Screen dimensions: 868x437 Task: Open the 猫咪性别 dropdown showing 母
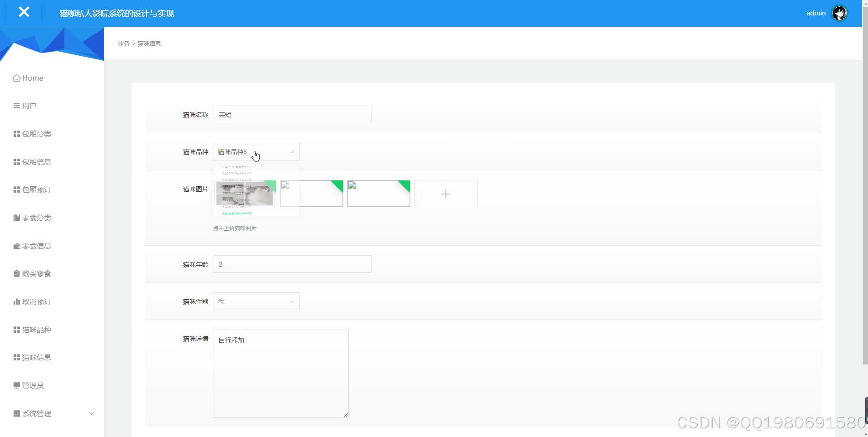[256, 301]
